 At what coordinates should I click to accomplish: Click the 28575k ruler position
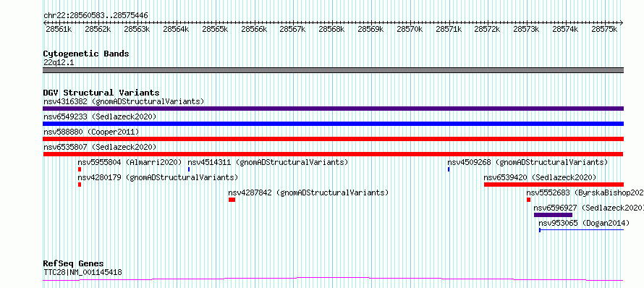[604, 30]
